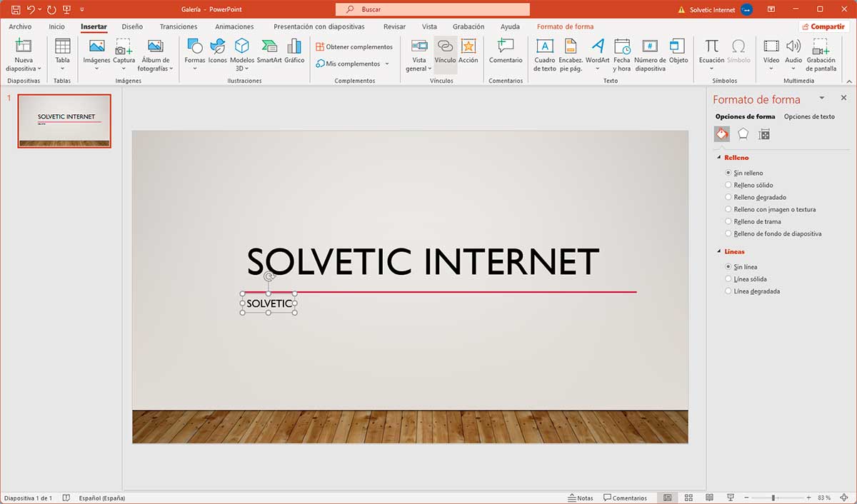The image size is (857, 504).
Task: Switch to the Efectos pentagon icon
Action: (743, 134)
